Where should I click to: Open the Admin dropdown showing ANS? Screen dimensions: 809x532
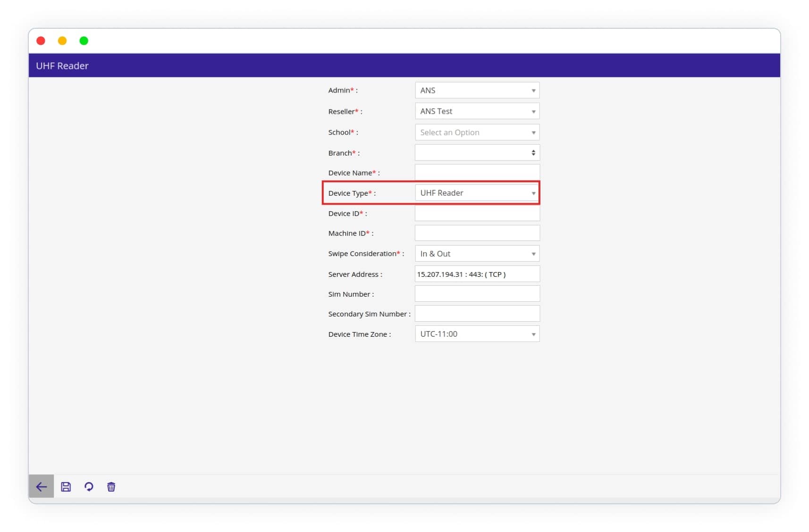pyautogui.click(x=477, y=90)
